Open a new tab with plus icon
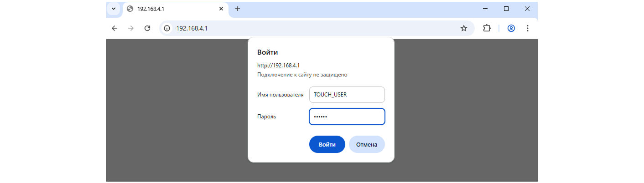The height and width of the screenshot is (183, 644). pyautogui.click(x=237, y=9)
